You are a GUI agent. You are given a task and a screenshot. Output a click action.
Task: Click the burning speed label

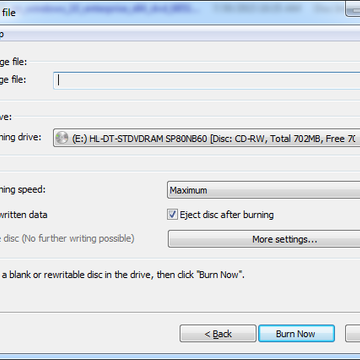23,190
